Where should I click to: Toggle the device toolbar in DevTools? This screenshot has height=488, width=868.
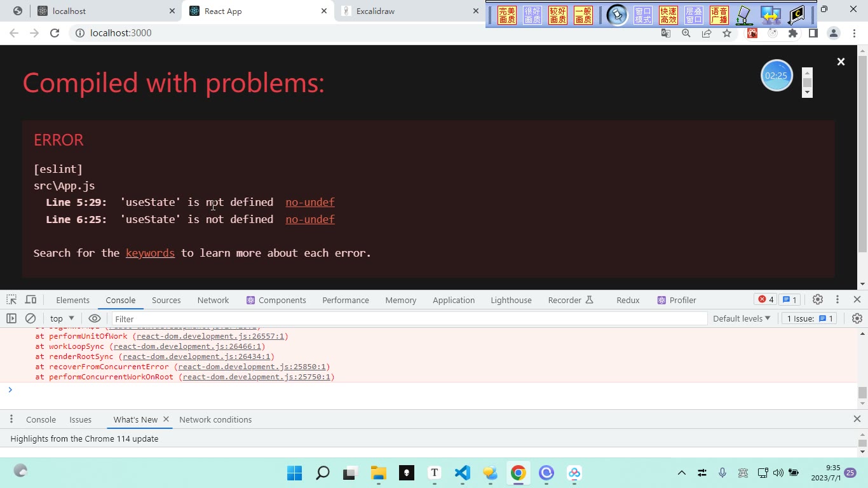pyautogui.click(x=31, y=300)
